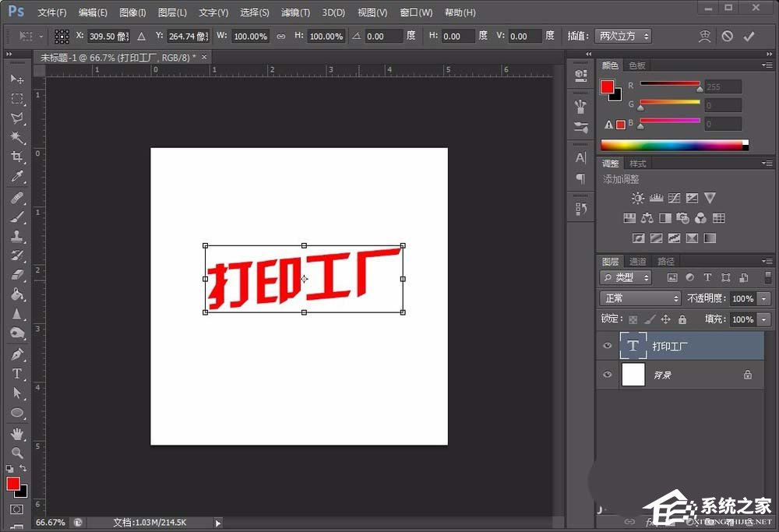Click a Levels adjustment icon in the Adjustments panel
The image size is (779, 532).
click(657, 198)
